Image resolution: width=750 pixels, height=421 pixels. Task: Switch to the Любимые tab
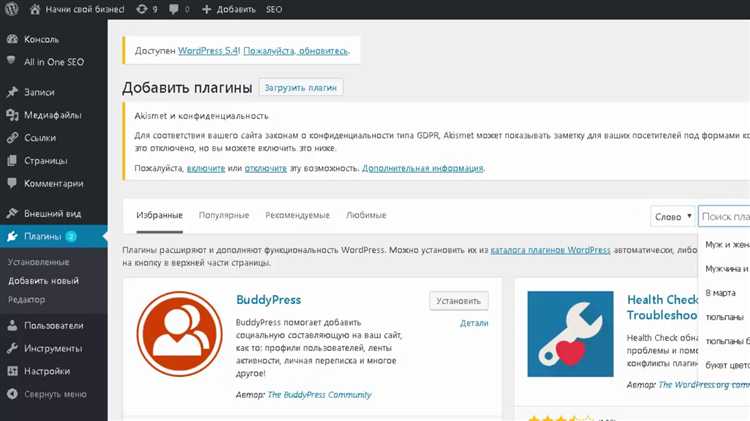(366, 215)
